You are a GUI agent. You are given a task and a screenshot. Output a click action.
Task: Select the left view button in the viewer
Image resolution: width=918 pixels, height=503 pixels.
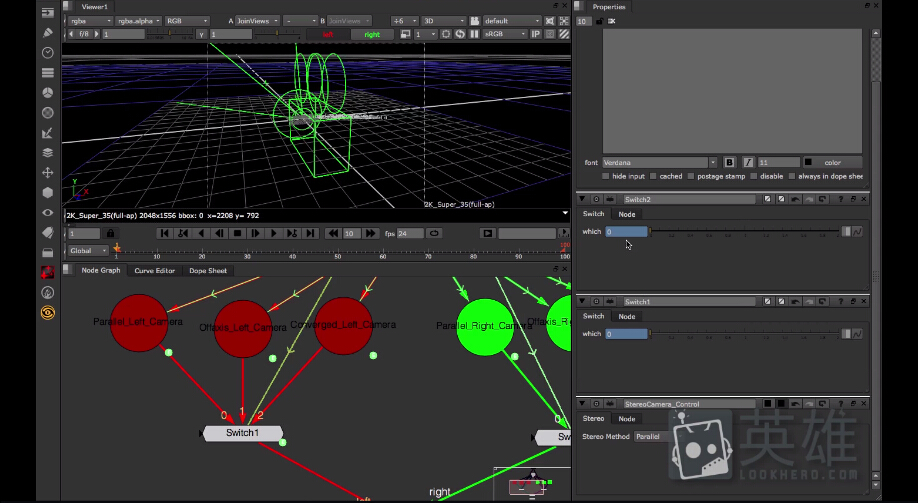[x=327, y=34]
